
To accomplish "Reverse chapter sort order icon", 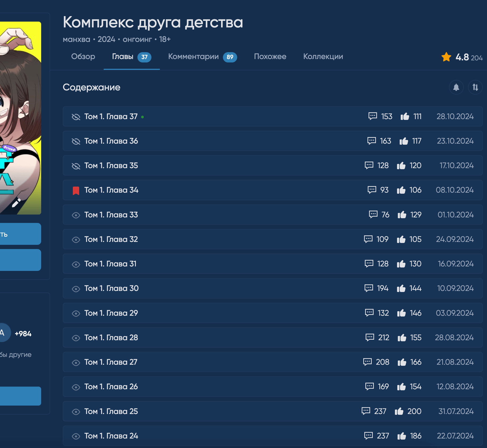I will pyautogui.click(x=475, y=87).
